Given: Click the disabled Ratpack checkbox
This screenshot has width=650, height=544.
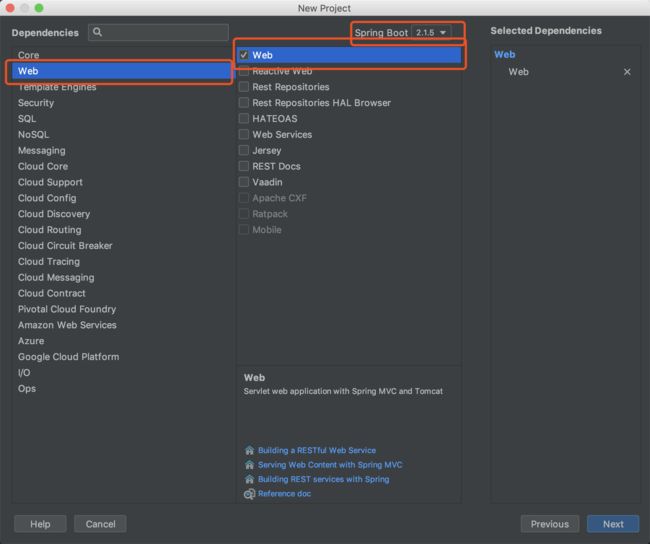Looking at the screenshot, I should 244,214.
